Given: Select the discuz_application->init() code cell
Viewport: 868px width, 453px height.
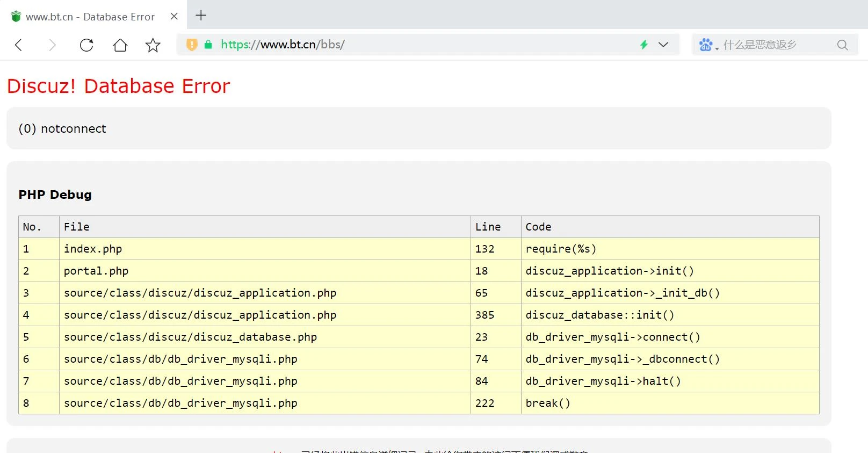Looking at the screenshot, I should pyautogui.click(x=670, y=271).
